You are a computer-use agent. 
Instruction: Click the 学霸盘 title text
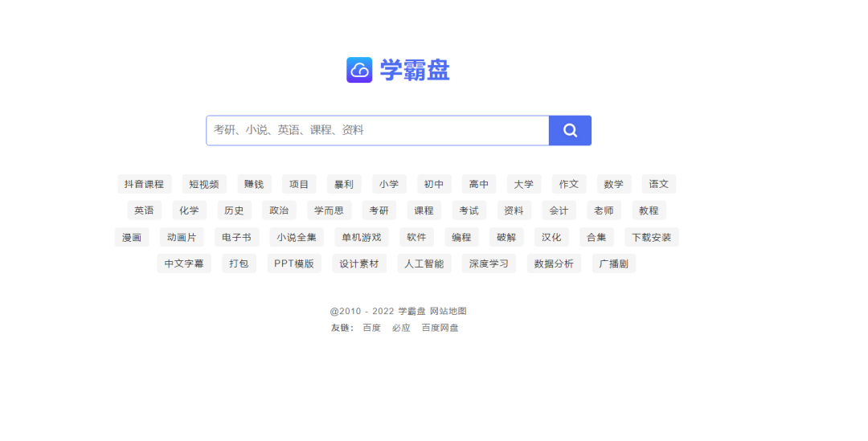(415, 70)
